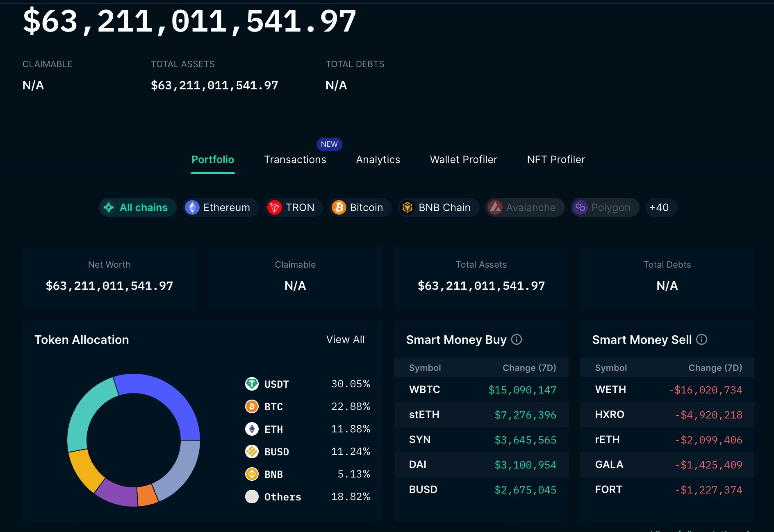Click the USDT token icon
This screenshot has height=532, width=774.
pyautogui.click(x=252, y=384)
